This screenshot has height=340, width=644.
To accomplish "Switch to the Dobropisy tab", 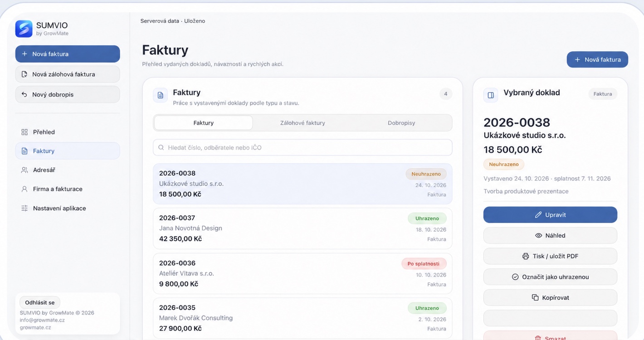I will pos(401,123).
